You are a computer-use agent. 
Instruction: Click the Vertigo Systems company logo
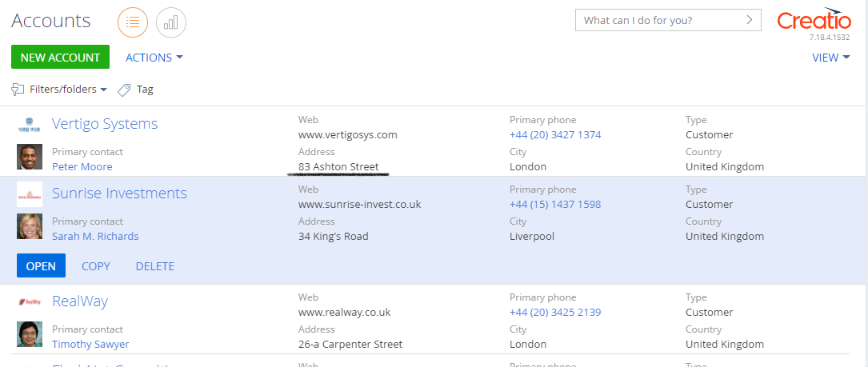coord(30,124)
